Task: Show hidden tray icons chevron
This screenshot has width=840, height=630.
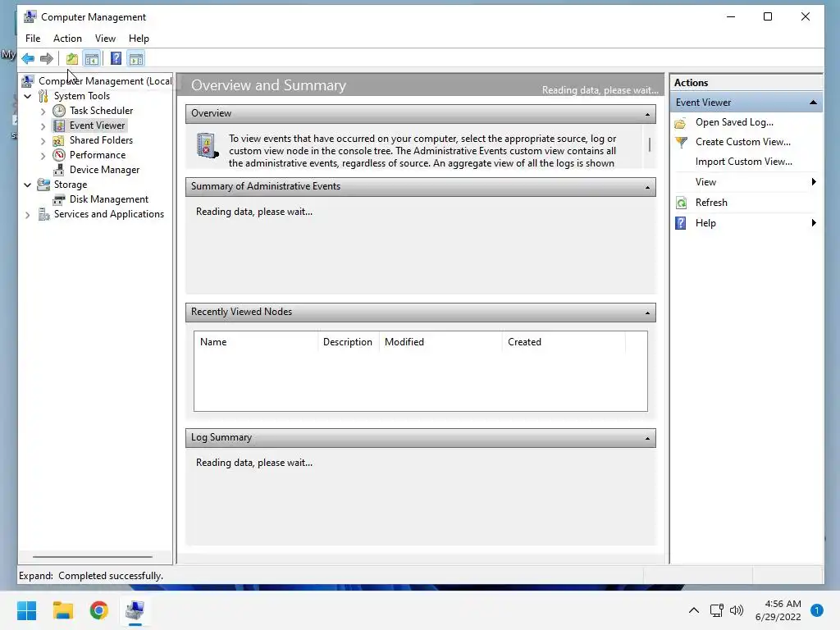Action: [x=693, y=610]
